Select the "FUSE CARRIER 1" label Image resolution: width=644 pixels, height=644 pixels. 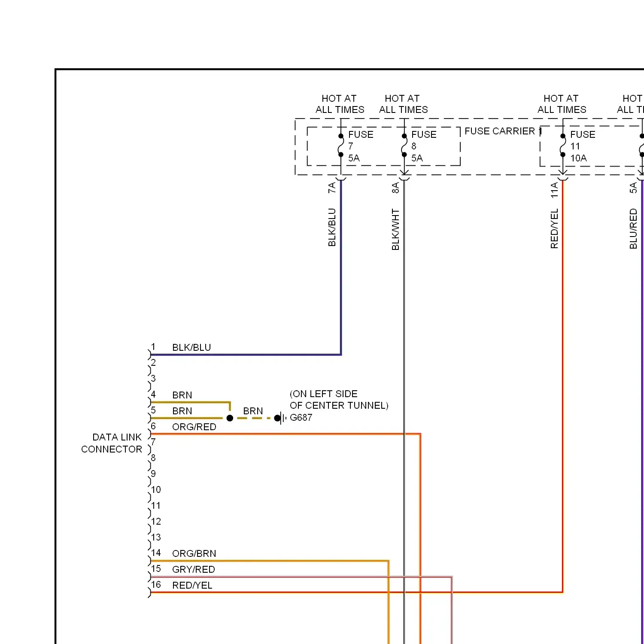[x=503, y=131]
